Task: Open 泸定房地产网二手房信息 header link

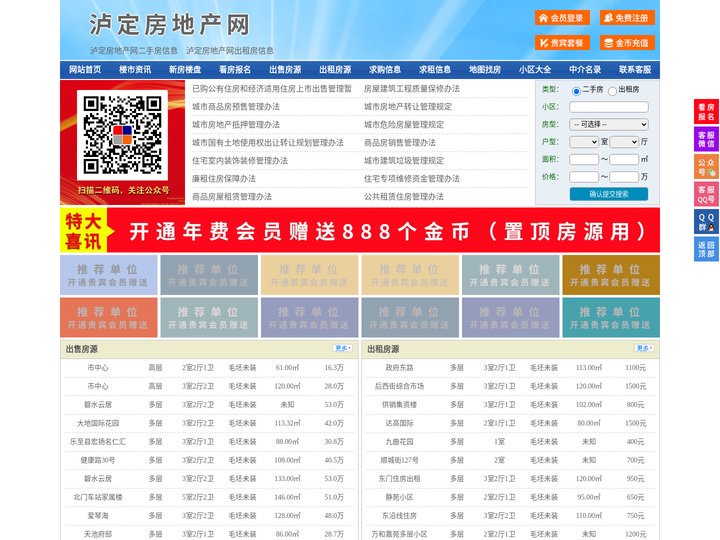Action: pos(134,51)
